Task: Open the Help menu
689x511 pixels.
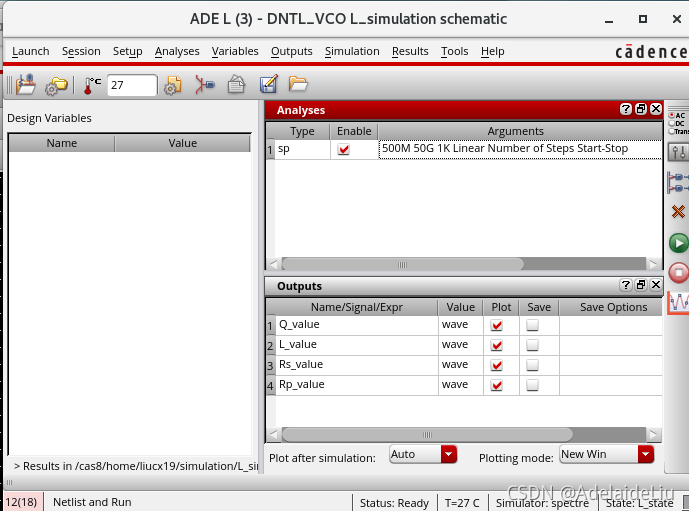Action: tap(493, 51)
